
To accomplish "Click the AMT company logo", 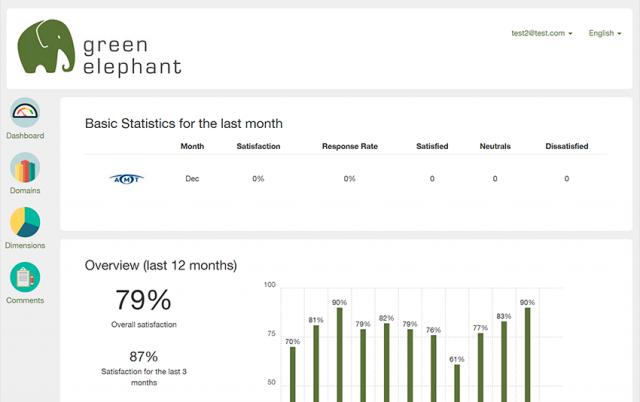I will pyautogui.click(x=127, y=179).
